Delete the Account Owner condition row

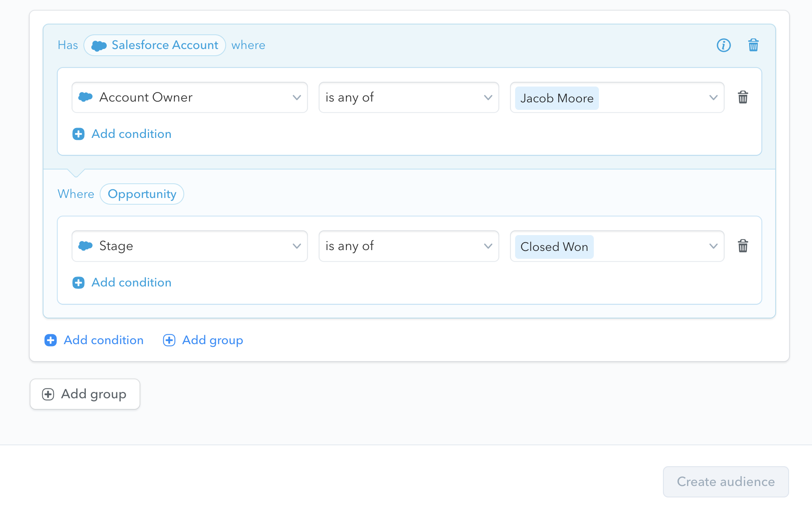(x=743, y=97)
